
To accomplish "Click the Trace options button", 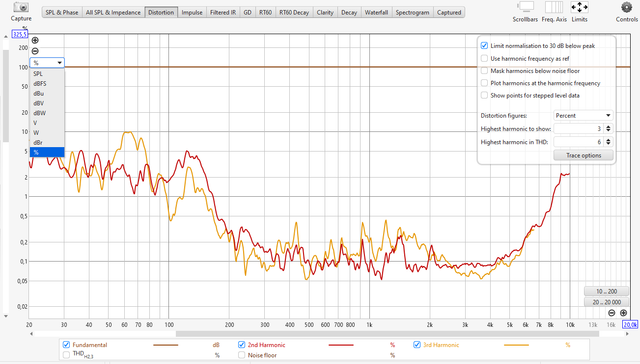I will (x=583, y=155).
